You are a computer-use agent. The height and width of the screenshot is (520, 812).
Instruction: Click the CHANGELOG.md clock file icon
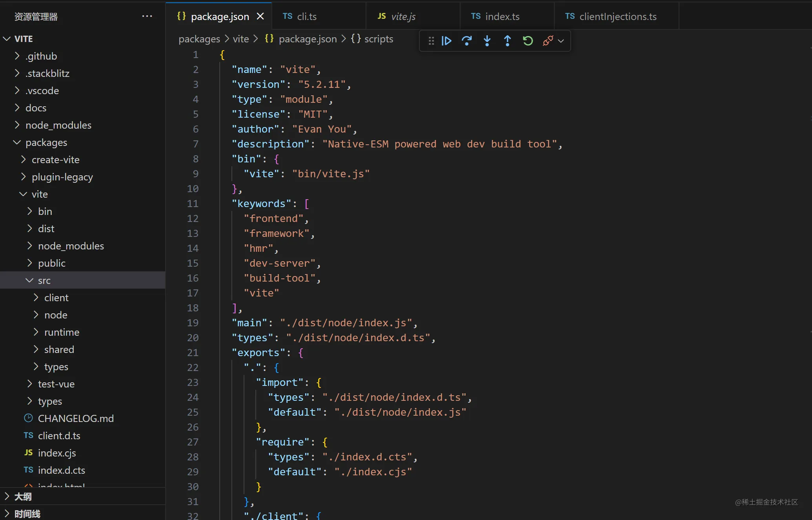pos(28,418)
